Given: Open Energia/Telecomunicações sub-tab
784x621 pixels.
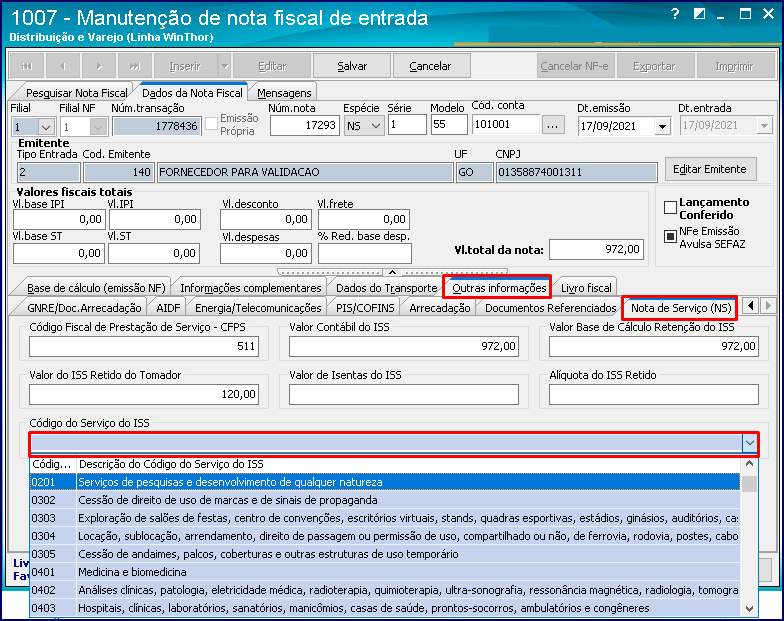Looking at the screenshot, I should pos(258,308).
